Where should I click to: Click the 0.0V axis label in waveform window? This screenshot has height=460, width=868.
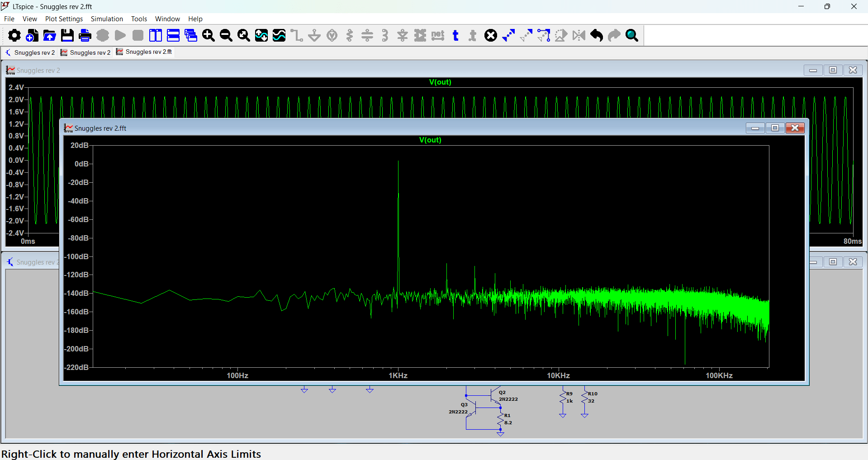(x=16, y=160)
